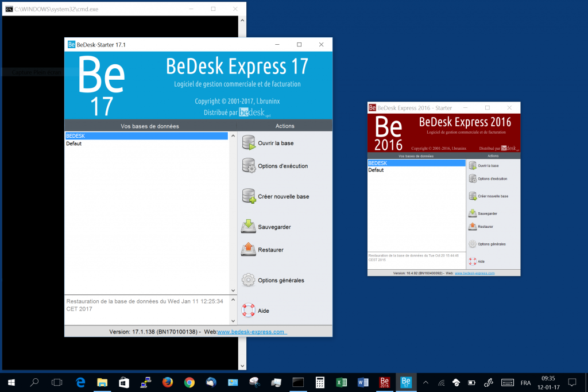Image resolution: width=588 pixels, height=392 pixels.
Task: Open taskbar Search
Action: pyautogui.click(x=34, y=382)
